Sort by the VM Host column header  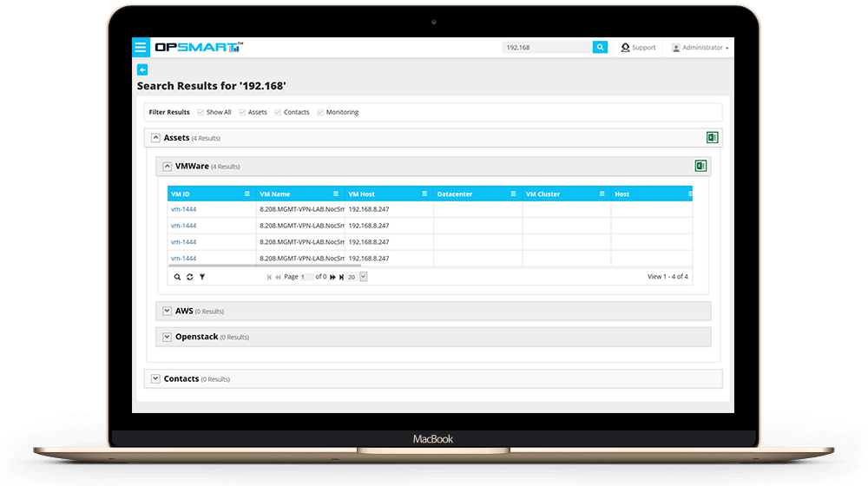(x=361, y=194)
